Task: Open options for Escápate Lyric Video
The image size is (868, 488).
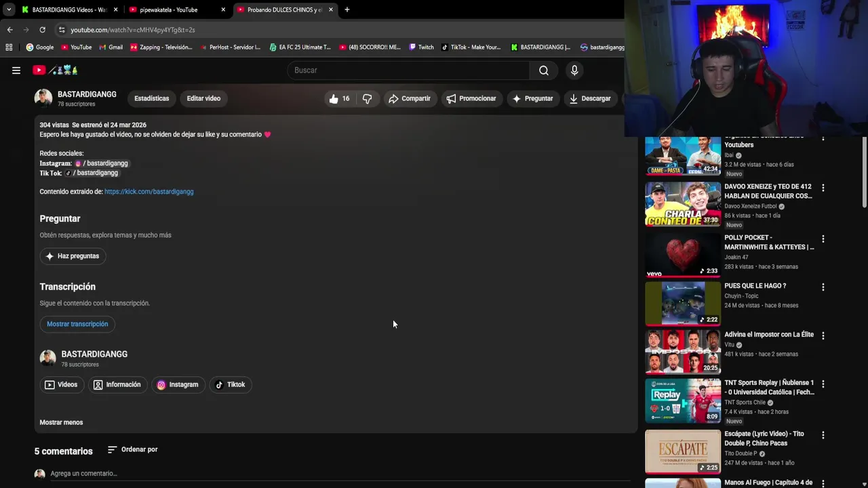Action: click(x=823, y=435)
